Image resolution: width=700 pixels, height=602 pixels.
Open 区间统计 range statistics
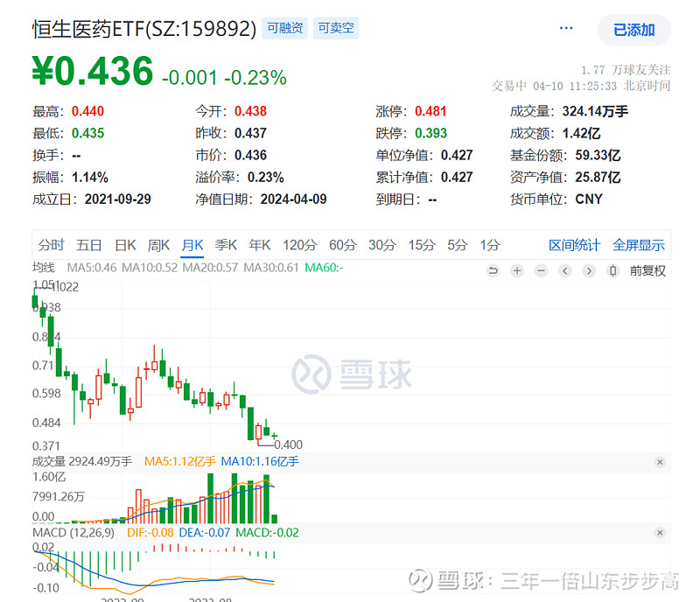[575, 245]
